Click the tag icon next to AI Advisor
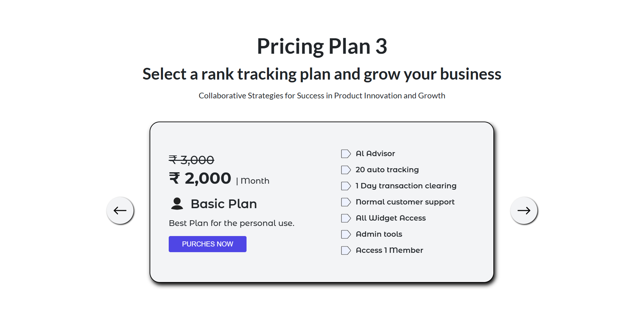Screen dimensions: 644x323 tap(346, 154)
